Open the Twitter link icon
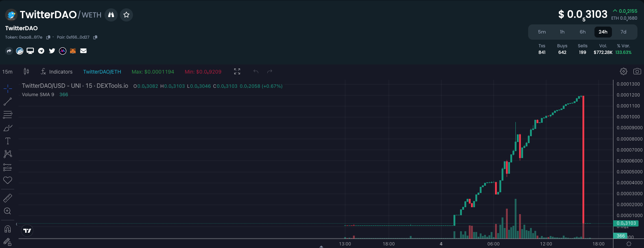644x248 pixels. point(52,51)
